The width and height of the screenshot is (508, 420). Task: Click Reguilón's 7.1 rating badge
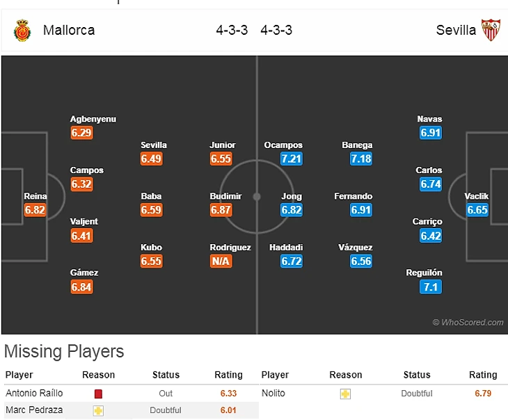click(430, 286)
